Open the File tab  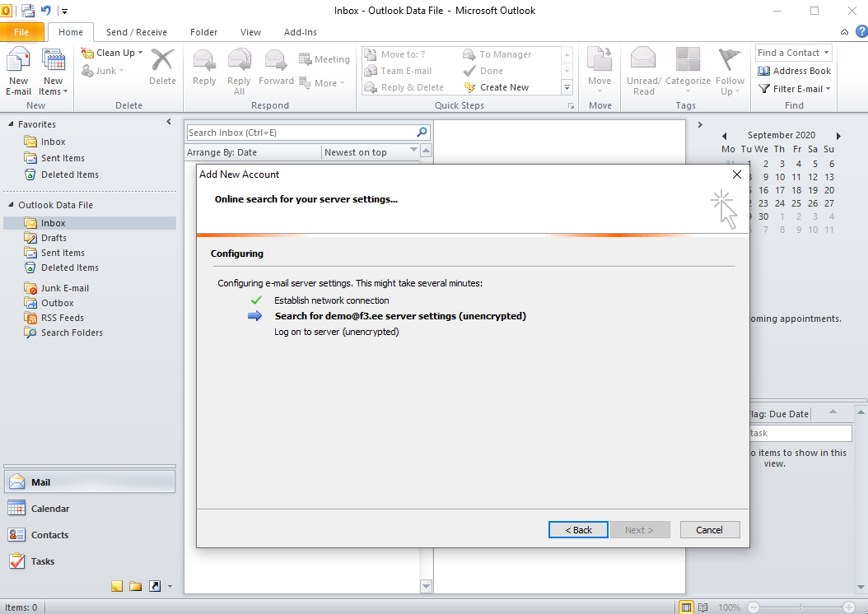(x=21, y=32)
